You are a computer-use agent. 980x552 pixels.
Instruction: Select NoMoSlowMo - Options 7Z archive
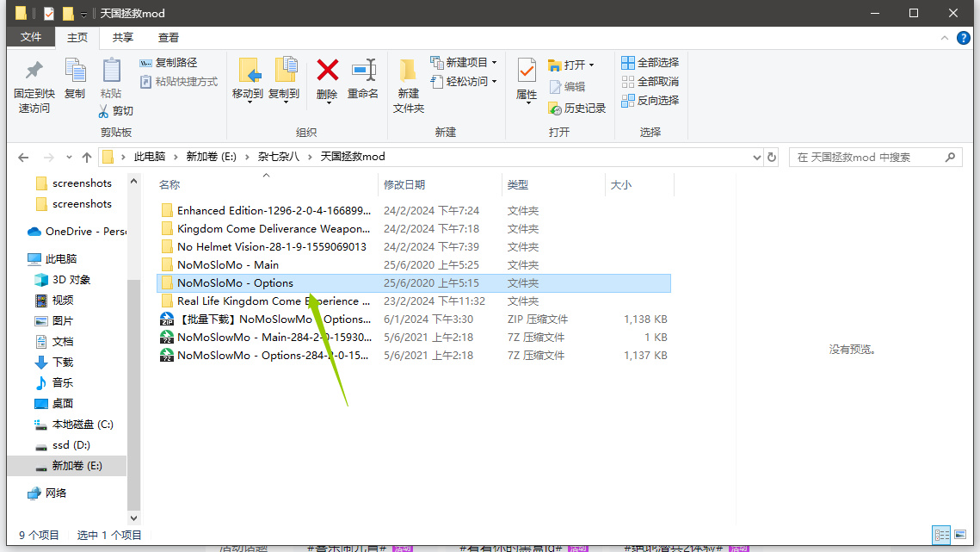click(x=413, y=356)
